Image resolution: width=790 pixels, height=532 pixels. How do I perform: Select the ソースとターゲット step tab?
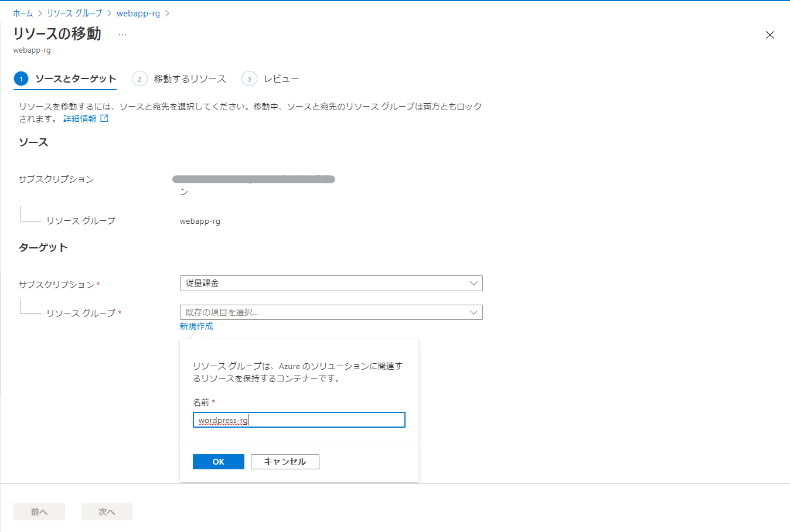coord(75,79)
